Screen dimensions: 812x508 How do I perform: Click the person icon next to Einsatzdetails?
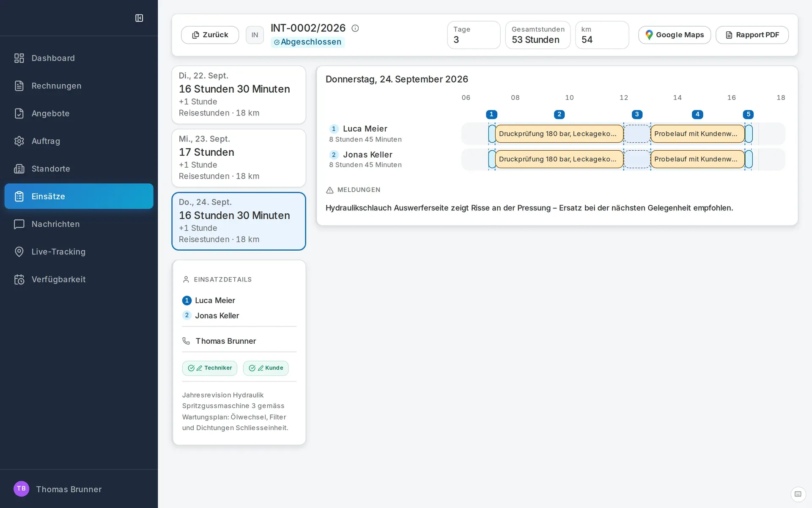186,279
